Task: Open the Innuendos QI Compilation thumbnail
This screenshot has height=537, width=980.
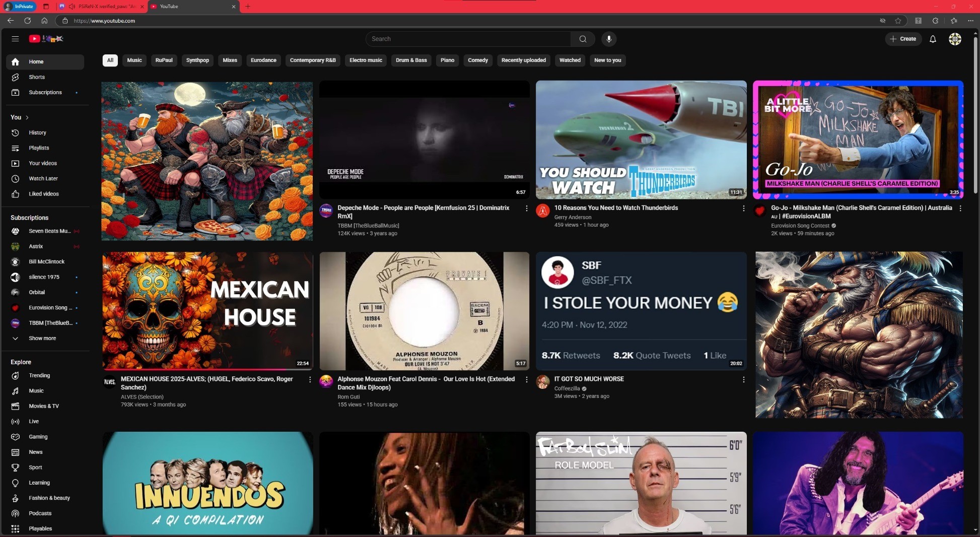Action: tap(207, 483)
